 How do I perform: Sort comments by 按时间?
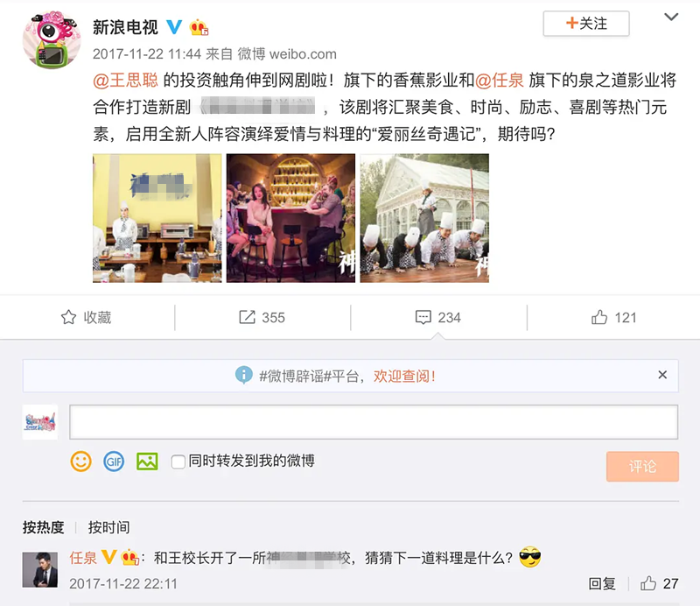pyautogui.click(x=108, y=527)
